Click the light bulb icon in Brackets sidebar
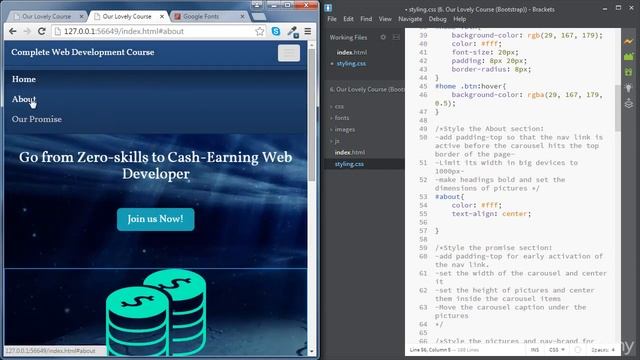The height and width of the screenshot is (360, 640). 629,87
